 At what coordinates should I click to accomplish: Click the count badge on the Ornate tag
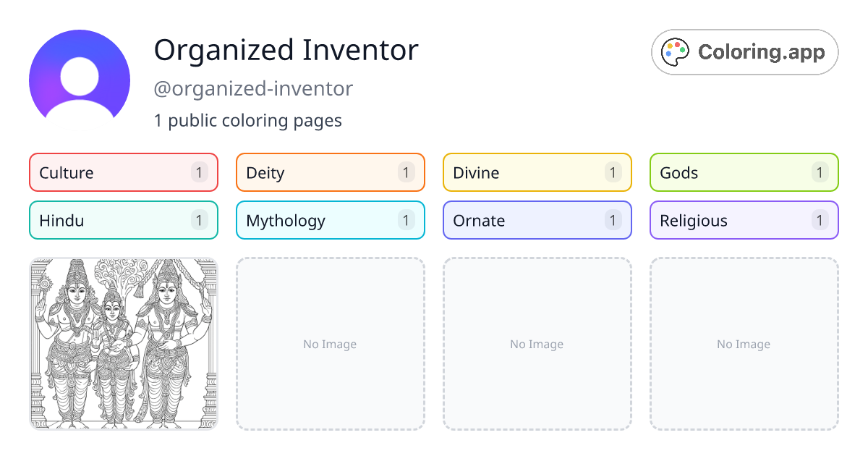click(613, 220)
